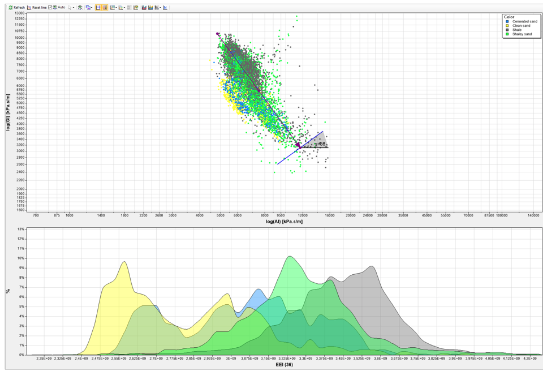Click the purple projection line upper handle

tap(217, 34)
